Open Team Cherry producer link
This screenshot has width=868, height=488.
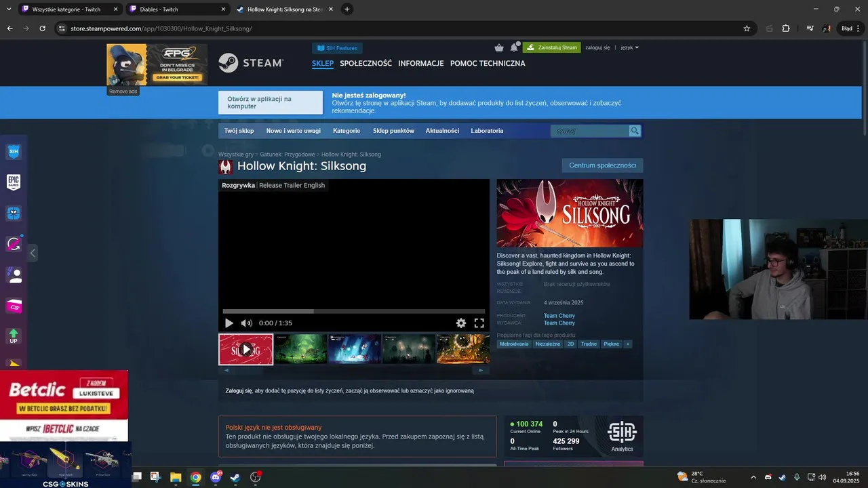[x=559, y=316]
